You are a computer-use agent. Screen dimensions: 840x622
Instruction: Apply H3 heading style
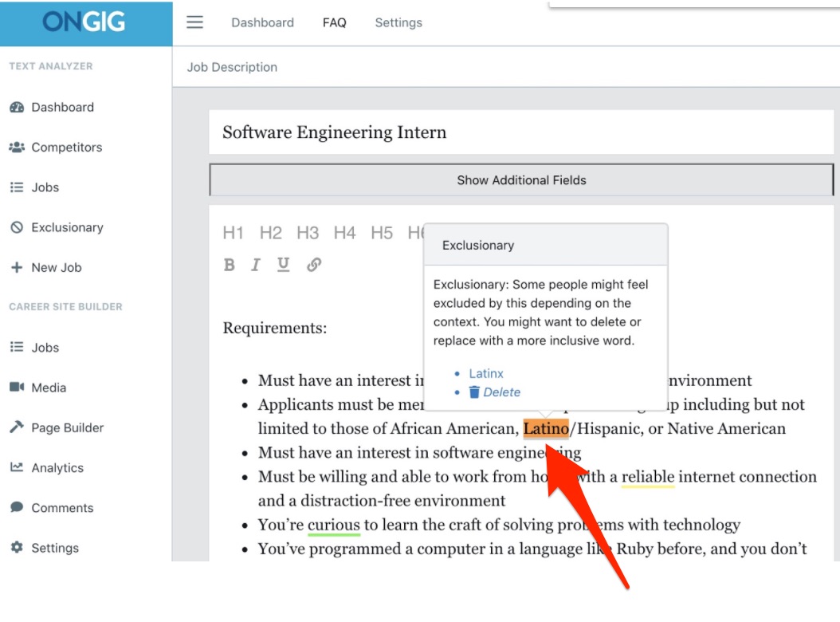point(308,233)
